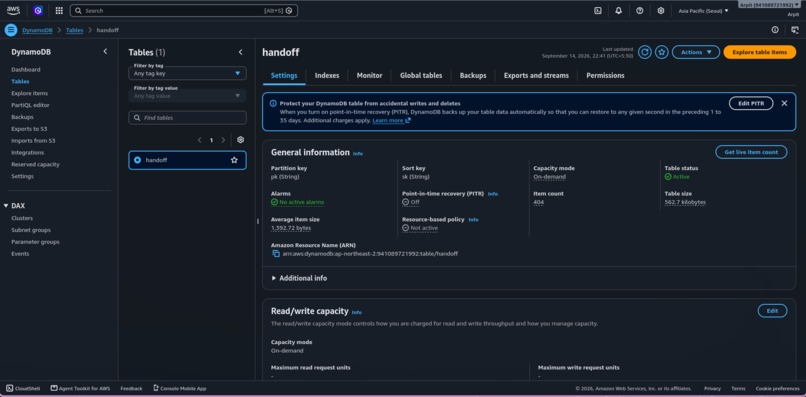The image size is (806, 397).
Task: Open the Amazon Q assistant icon
Action: click(x=38, y=10)
